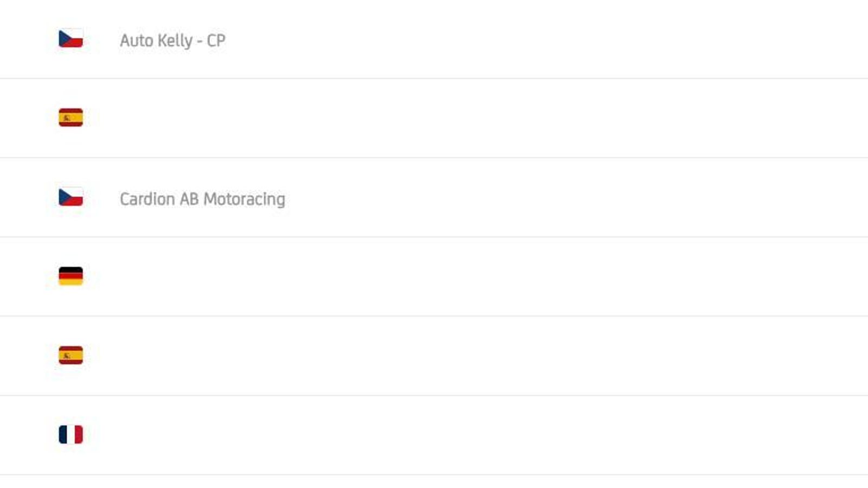Select the Auto Kelly - CP list row
The height and width of the screenshot is (488, 868).
[x=434, y=39]
